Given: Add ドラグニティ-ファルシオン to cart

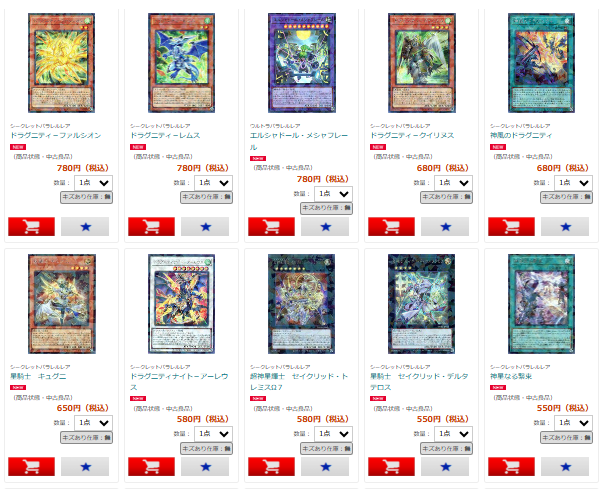Looking at the screenshot, I should tap(31, 227).
